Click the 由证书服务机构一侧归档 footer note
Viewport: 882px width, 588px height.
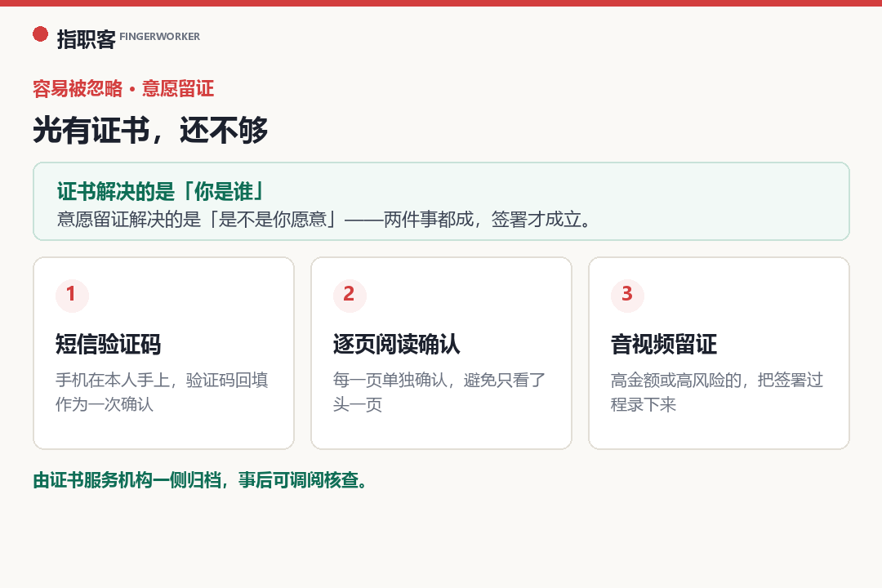click(x=200, y=480)
